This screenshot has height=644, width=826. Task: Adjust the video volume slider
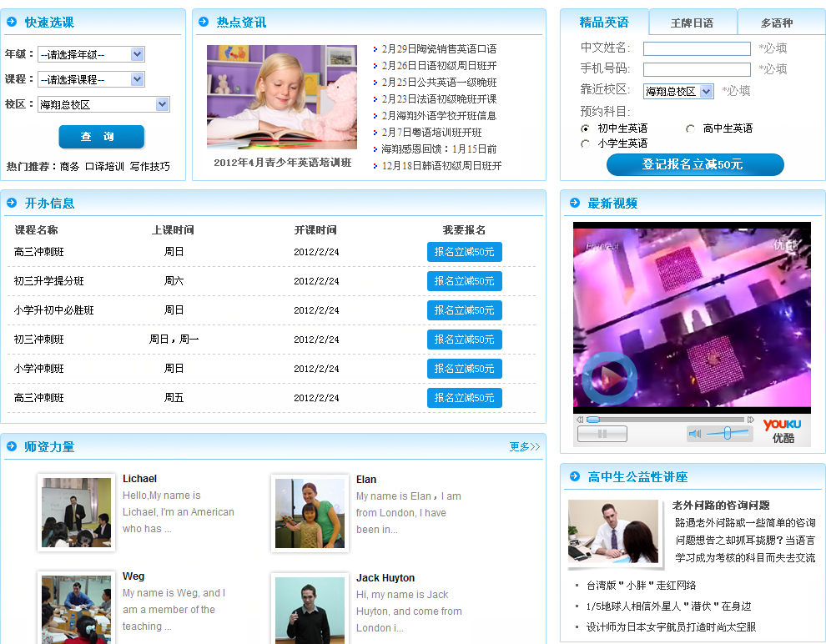pos(727,433)
